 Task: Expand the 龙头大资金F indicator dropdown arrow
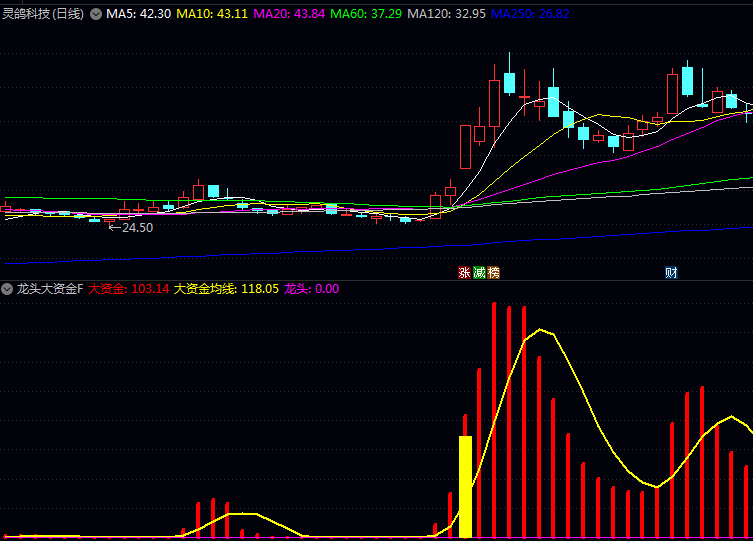[8, 289]
